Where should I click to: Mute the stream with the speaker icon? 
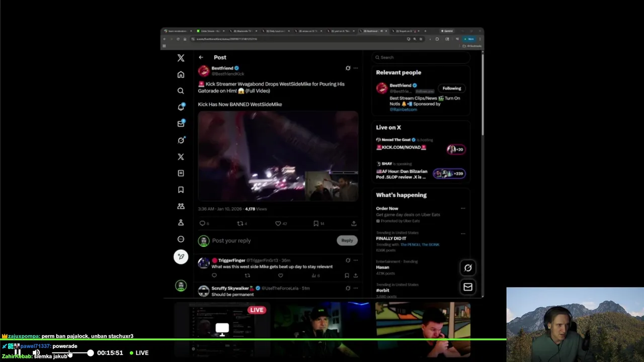36,353
